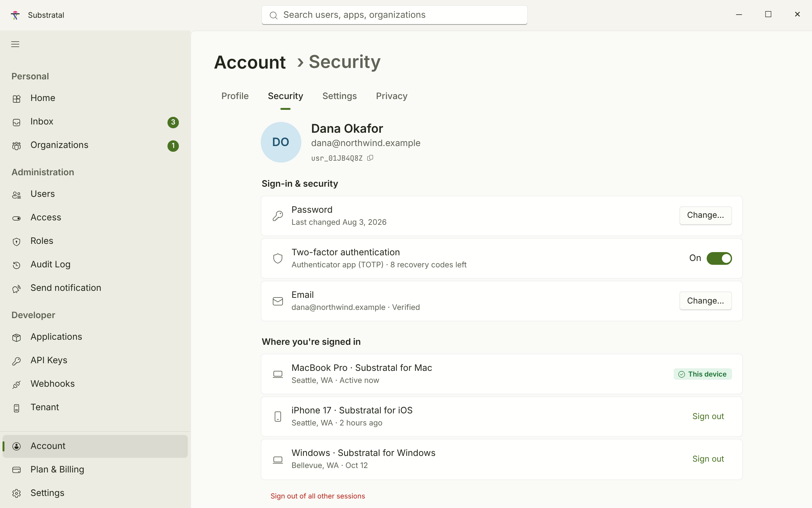Click Change for Password

tap(705, 215)
